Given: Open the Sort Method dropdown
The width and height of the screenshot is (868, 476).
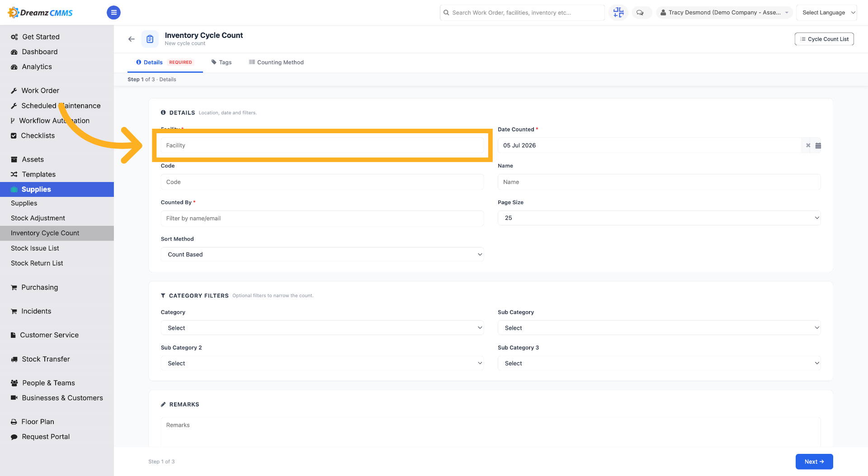Looking at the screenshot, I should [x=322, y=255].
